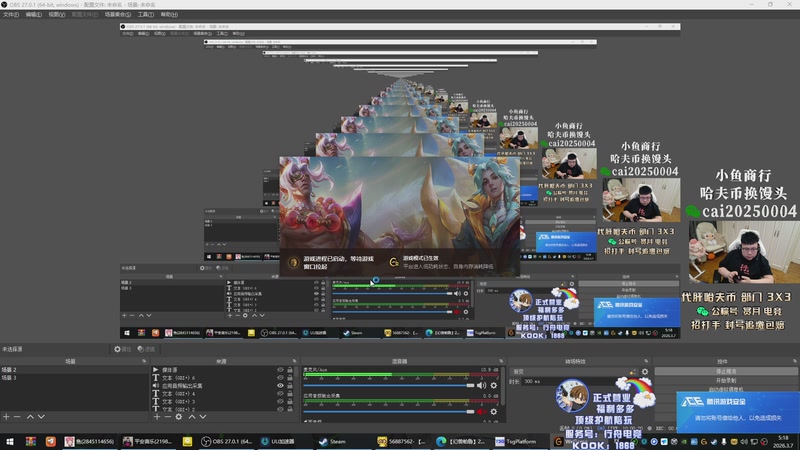
Task: Undock the 控件 panel with its header icon
Action: point(794,361)
